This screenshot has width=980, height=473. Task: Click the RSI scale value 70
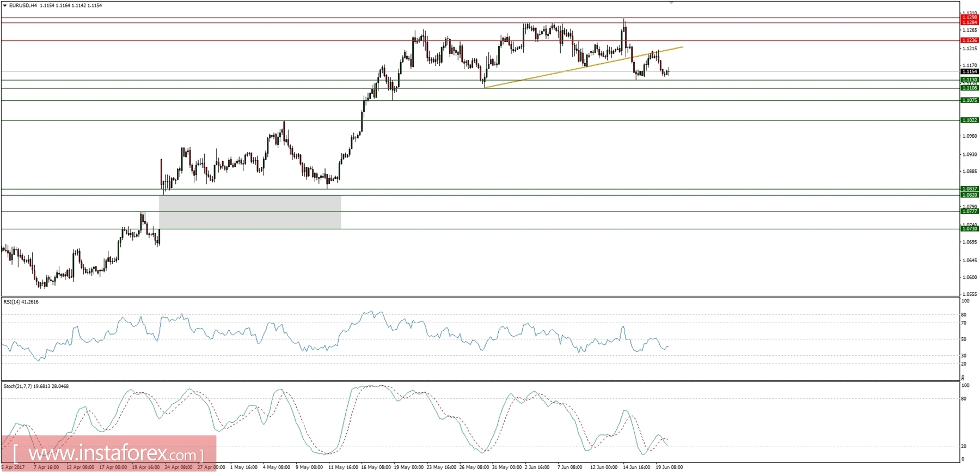[964, 323]
